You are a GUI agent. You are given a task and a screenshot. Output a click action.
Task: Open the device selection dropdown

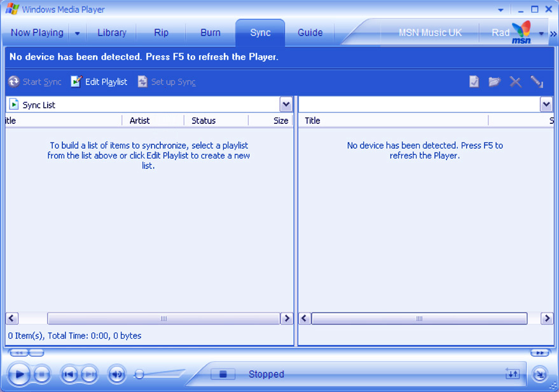tap(546, 105)
